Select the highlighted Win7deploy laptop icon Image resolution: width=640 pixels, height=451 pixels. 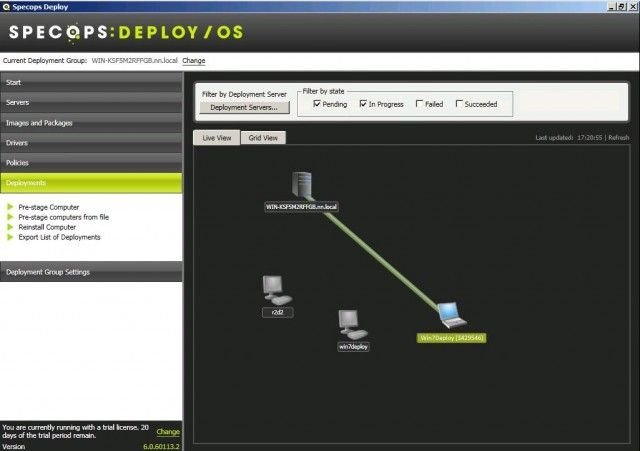coord(452,315)
